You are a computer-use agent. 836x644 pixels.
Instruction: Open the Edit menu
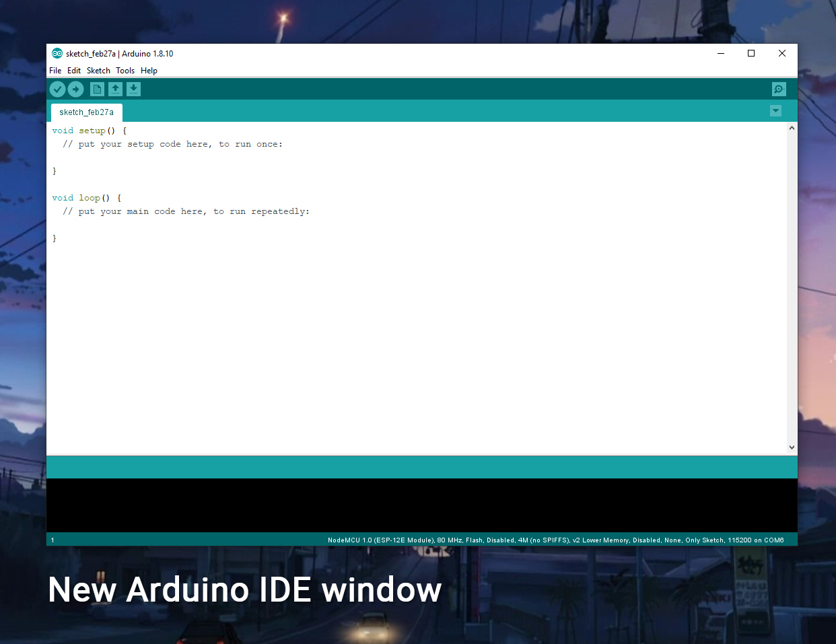[74, 71]
